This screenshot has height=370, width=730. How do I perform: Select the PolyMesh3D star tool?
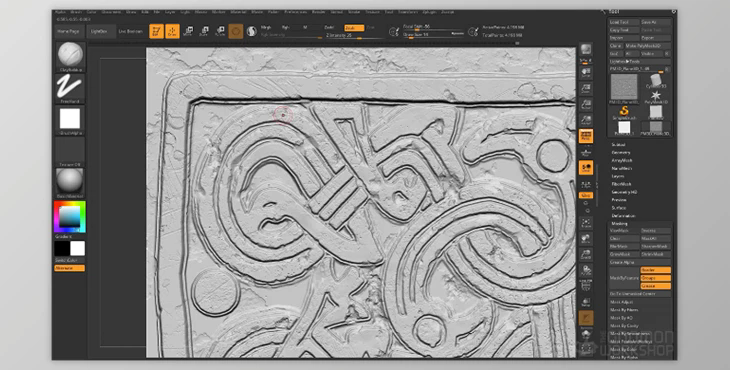tap(656, 97)
